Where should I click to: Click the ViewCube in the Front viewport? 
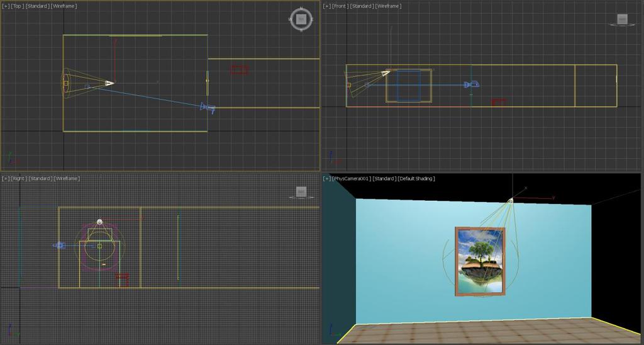pyautogui.click(x=623, y=19)
